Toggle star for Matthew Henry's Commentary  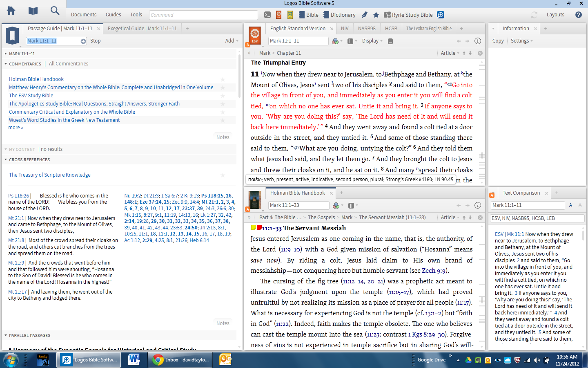pos(223,88)
